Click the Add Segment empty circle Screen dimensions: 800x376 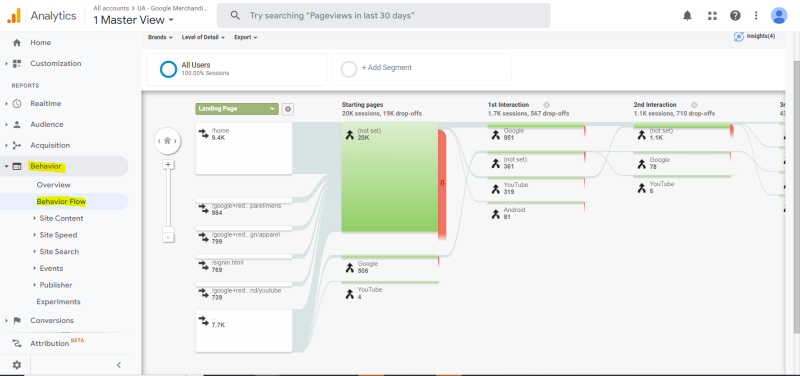348,69
